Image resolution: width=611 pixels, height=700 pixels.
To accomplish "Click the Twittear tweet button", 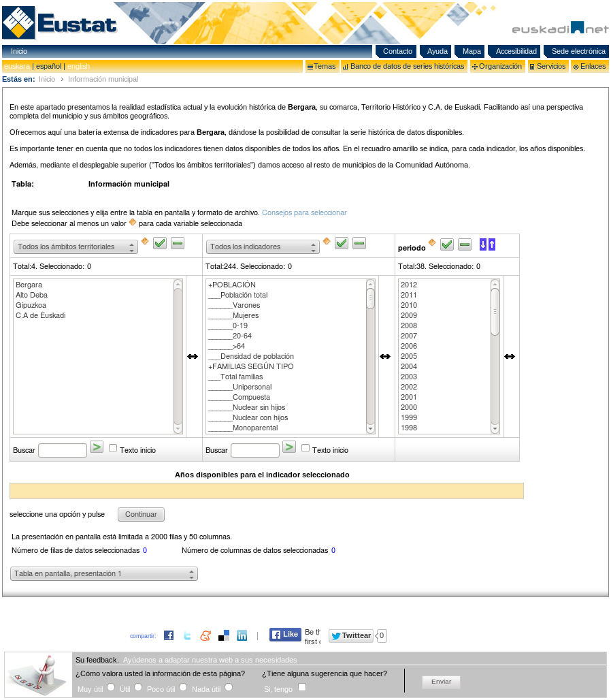I will click(352, 636).
